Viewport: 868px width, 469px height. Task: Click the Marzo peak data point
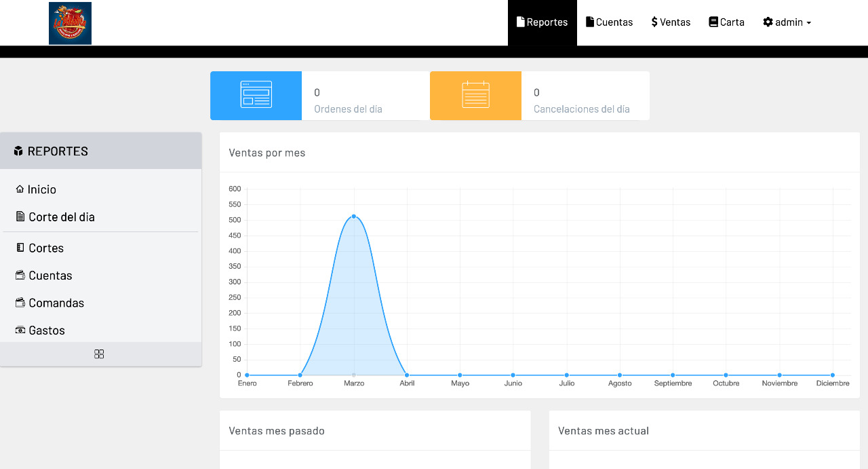354,217
